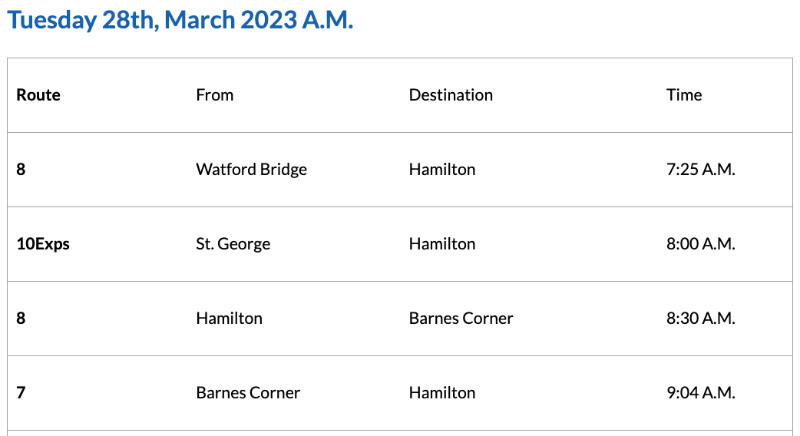Click the Tuesday 28th March 2023 heading
Viewport: 800px width, 436px height.
click(180, 21)
